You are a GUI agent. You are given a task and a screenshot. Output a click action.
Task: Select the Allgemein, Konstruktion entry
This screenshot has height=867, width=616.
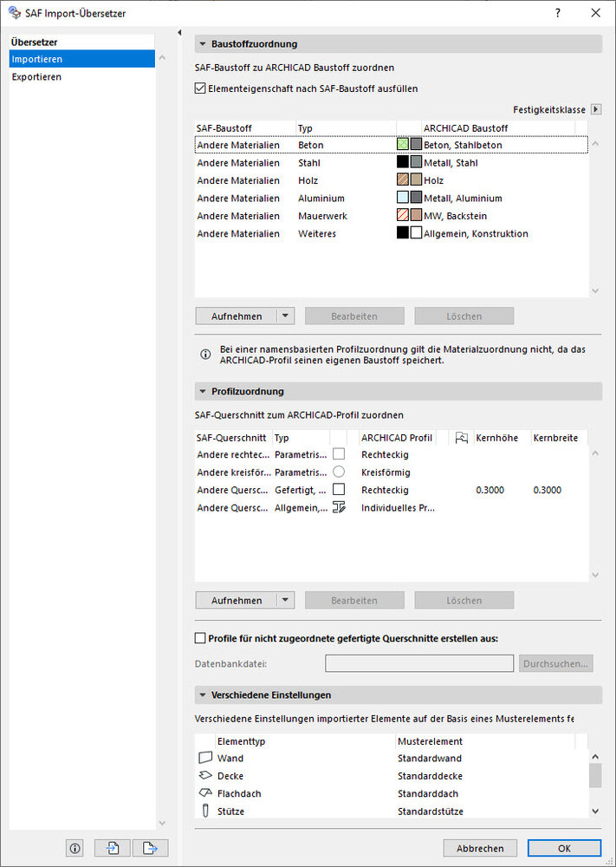pyautogui.click(x=476, y=233)
